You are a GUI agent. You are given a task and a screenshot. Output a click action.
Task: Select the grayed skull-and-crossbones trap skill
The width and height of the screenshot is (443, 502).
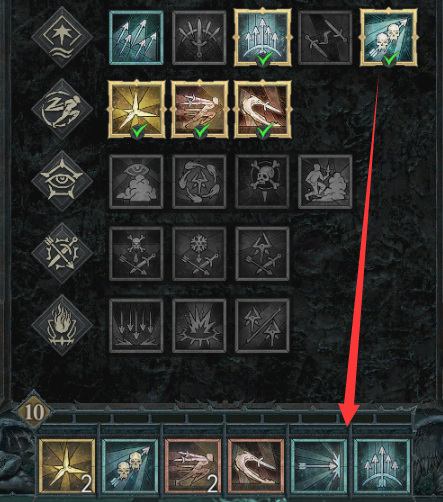point(262,182)
